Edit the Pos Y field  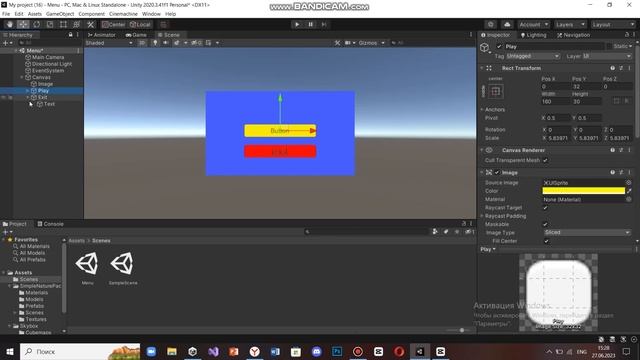pyautogui.click(x=586, y=87)
